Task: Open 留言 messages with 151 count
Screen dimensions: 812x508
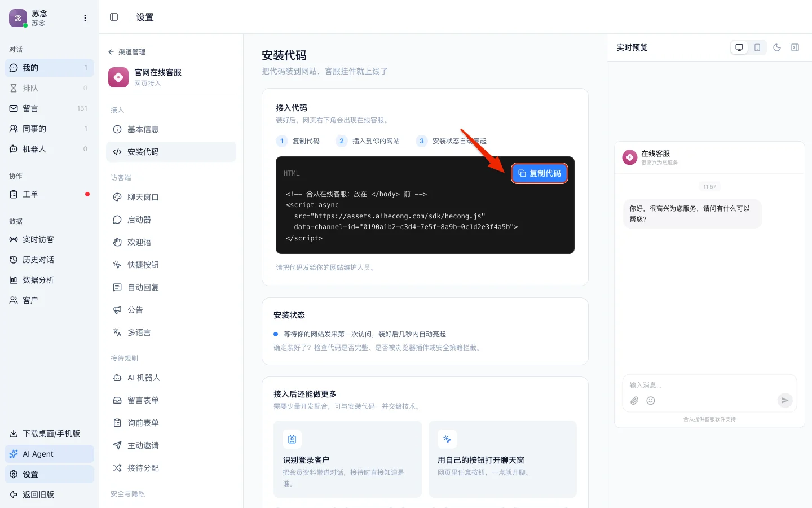Action: point(49,108)
